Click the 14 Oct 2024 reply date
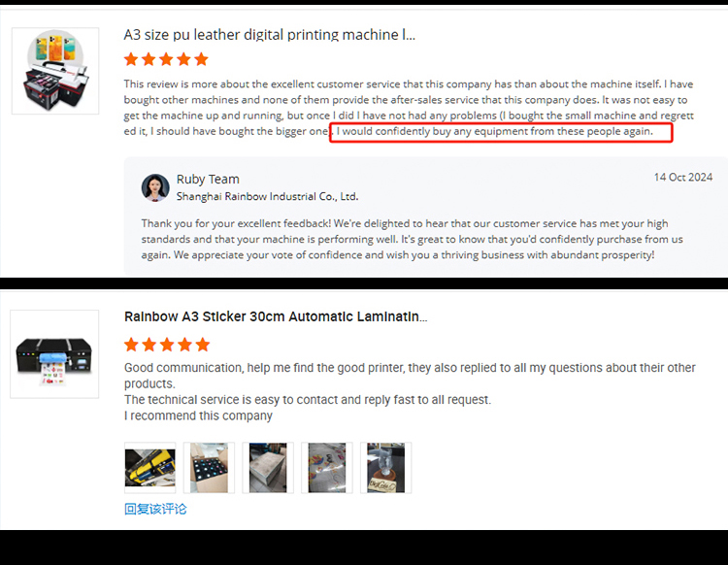The width and height of the screenshot is (728, 565). pos(683,178)
